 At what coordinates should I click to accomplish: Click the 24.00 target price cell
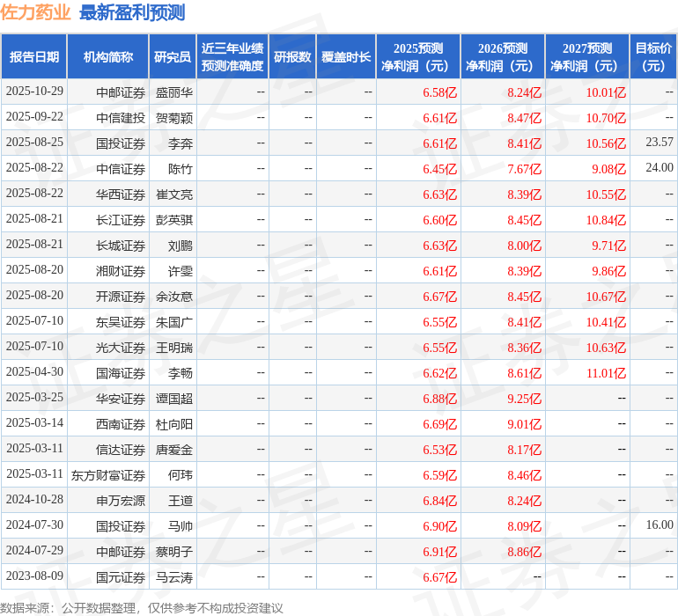pyautogui.click(x=659, y=168)
